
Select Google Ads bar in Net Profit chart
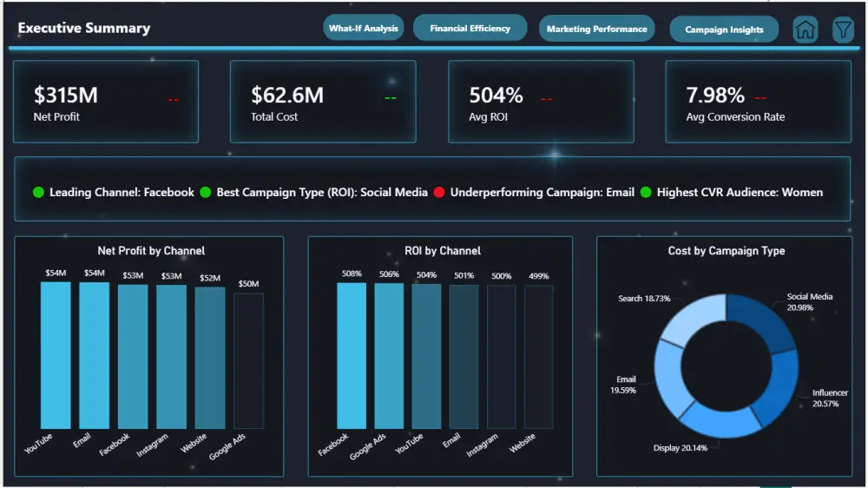point(248,360)
